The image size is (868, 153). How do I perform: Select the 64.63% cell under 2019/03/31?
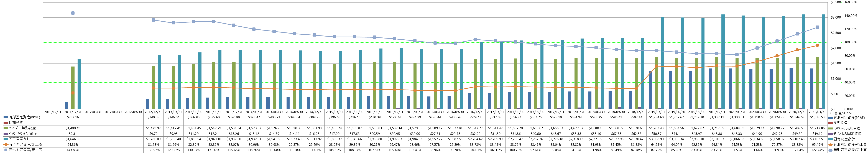[x=656, y=144]
